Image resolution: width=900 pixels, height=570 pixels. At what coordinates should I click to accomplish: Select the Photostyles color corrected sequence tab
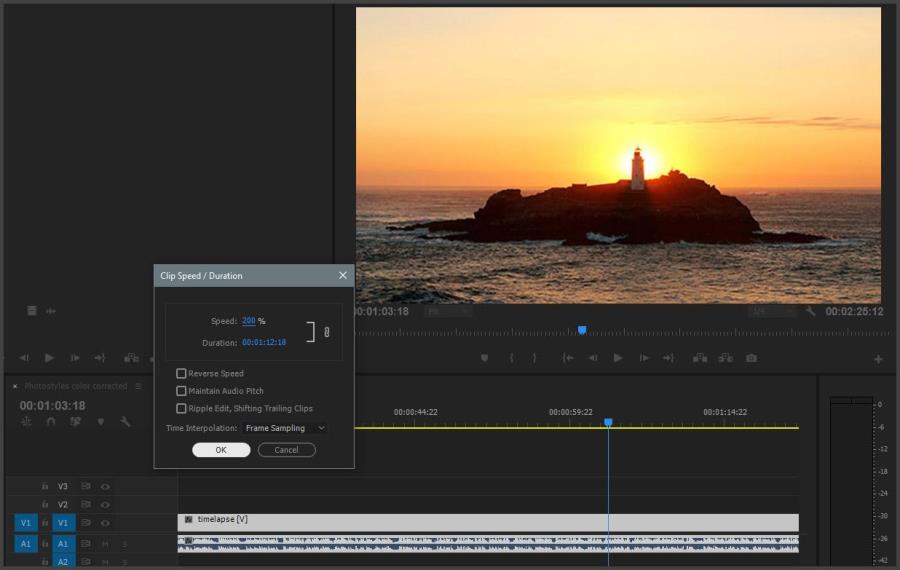(76, 386)
